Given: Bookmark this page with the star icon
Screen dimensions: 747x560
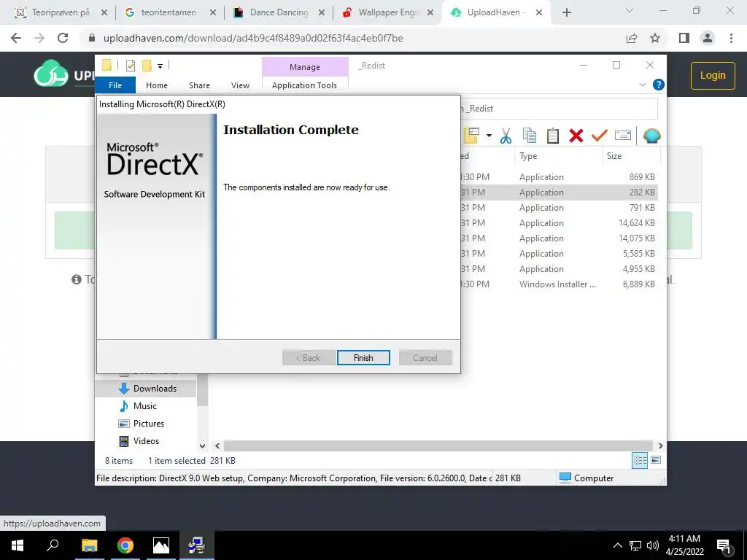Looking at the screenshot, I should tap(655, 38).
